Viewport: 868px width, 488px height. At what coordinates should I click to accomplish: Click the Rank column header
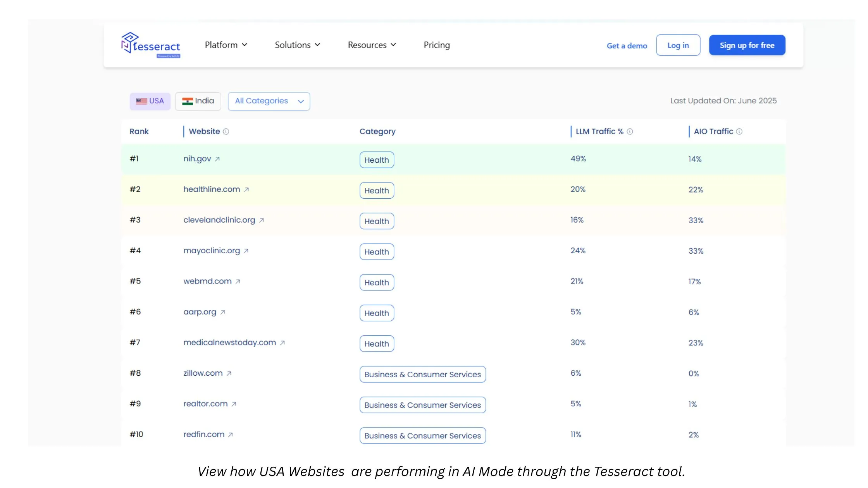tap(139, 132)
